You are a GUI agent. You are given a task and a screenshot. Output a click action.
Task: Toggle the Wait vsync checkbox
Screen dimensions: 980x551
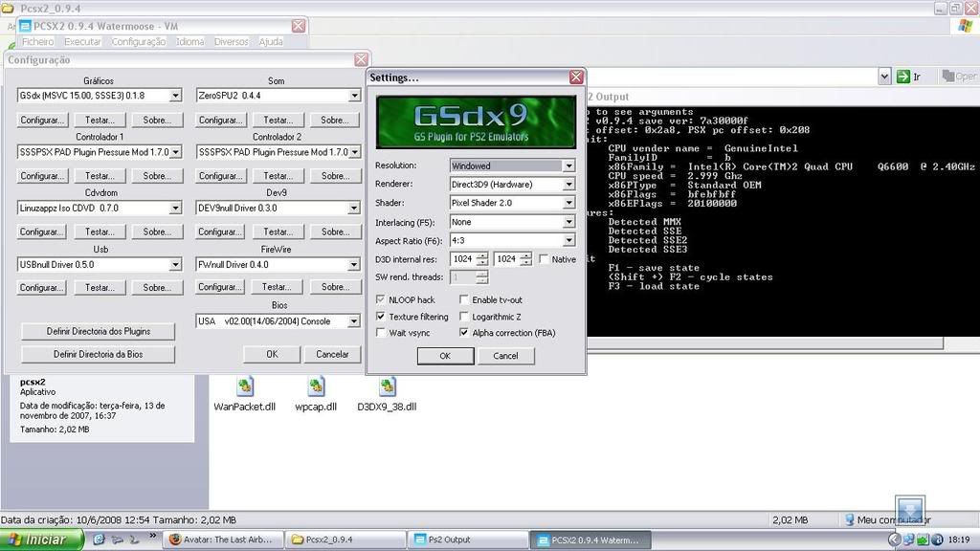click(x=381, y=333)
